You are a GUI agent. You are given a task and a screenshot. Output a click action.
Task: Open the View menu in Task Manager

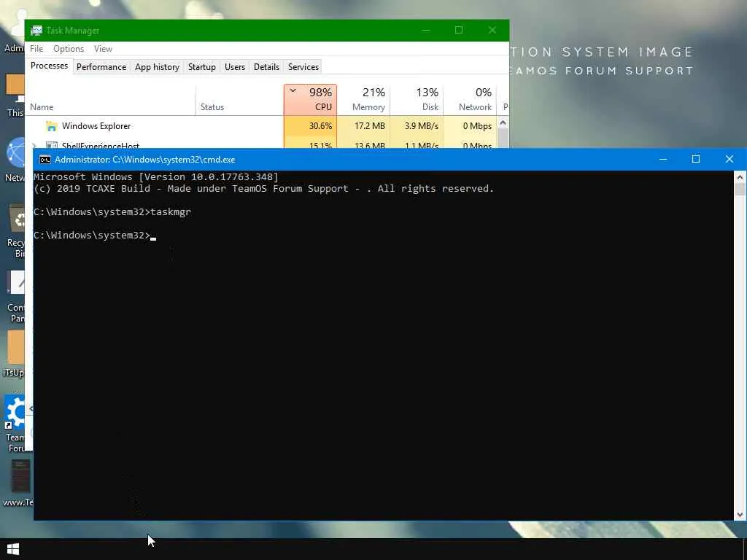coord(103,49)
